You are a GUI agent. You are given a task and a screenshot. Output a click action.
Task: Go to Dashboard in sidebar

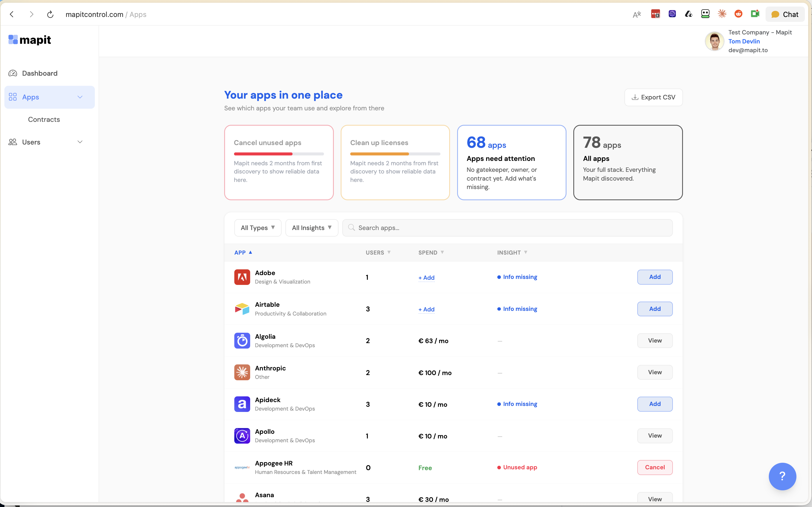(x=40, y=73)
